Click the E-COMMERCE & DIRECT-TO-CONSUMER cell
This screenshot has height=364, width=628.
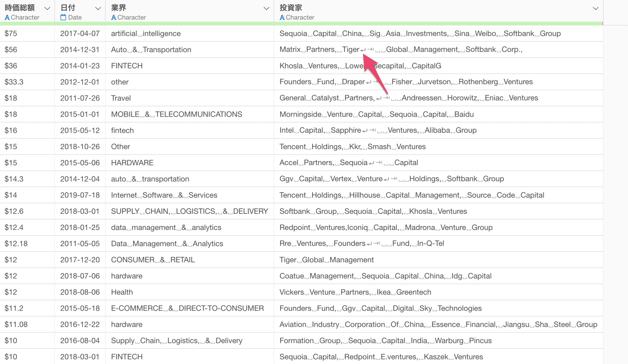tap(190, 308)
